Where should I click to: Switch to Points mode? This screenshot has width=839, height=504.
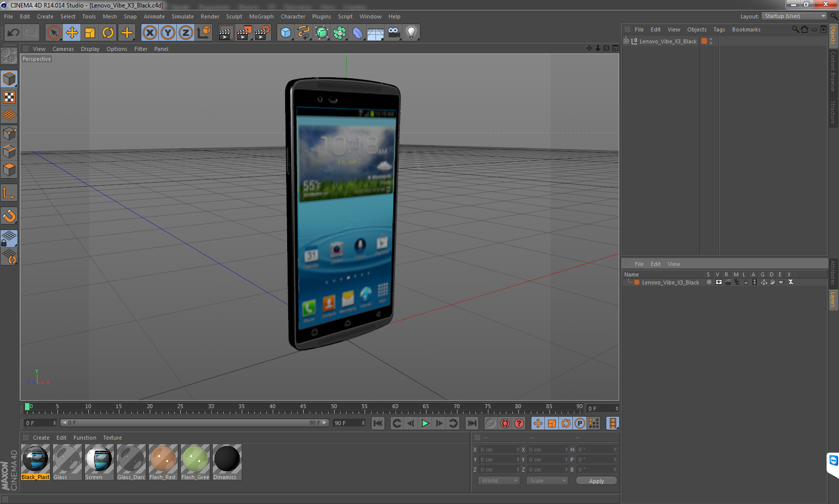pyautogui.click(x=9, y=134)
